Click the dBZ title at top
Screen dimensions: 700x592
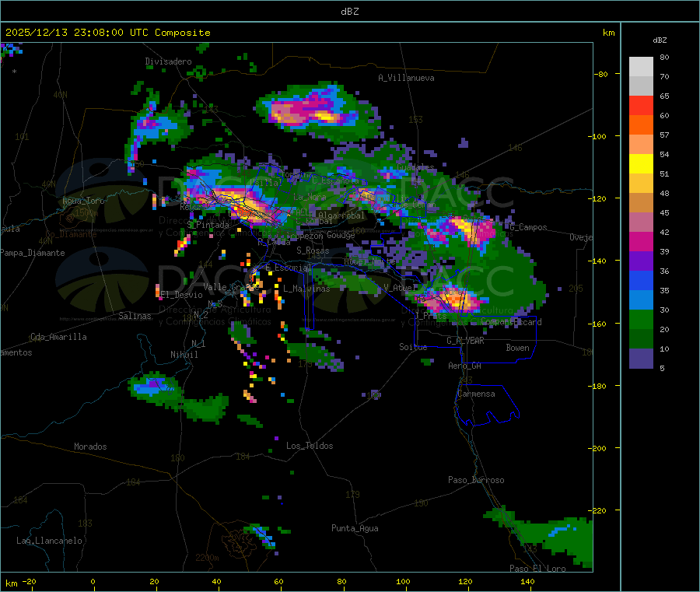[349, 12]
